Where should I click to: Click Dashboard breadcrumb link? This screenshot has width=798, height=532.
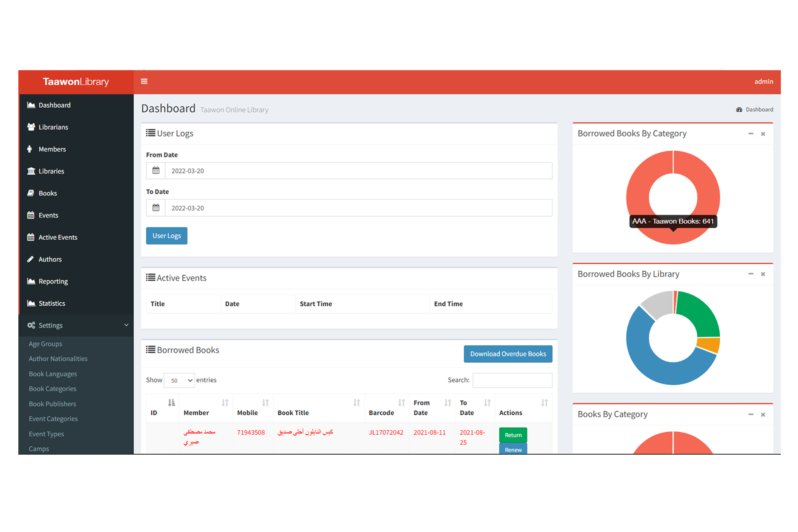pos(759,109)
